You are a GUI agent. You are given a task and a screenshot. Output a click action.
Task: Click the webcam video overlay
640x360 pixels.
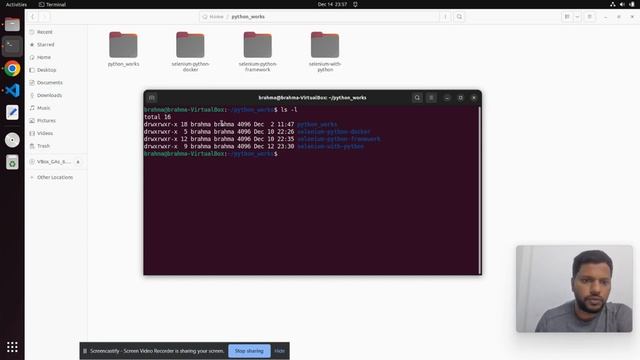pos(574,289)
